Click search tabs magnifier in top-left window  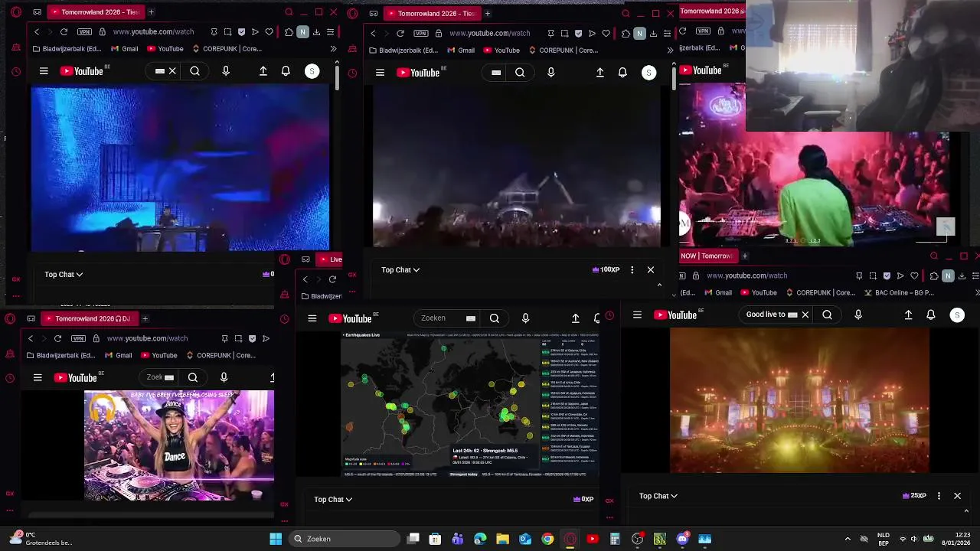289,12
